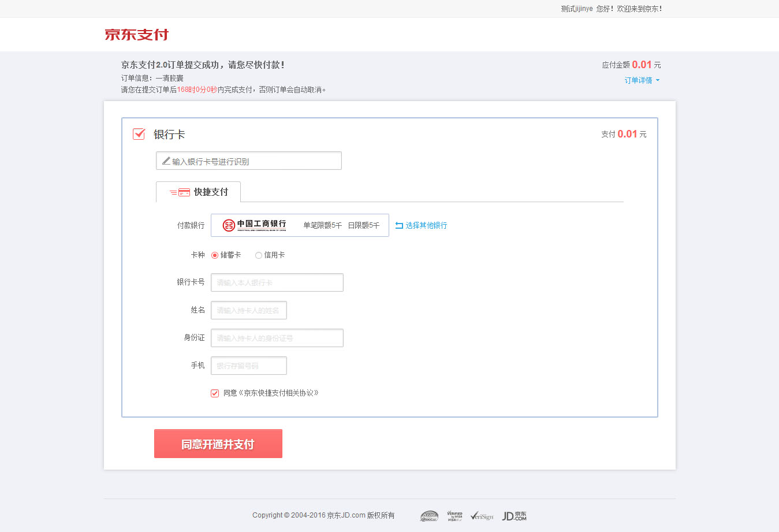This screenshot has width=779, height=532.
Task: Click the 银行卡号 card number input field
Action: (x=277, y=282)
